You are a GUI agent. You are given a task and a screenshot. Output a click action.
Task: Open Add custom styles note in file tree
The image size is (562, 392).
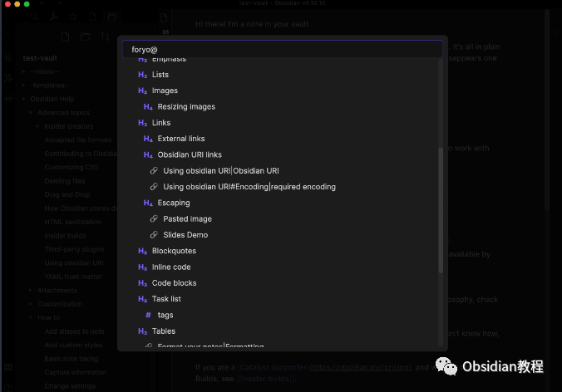pos(73,345)
